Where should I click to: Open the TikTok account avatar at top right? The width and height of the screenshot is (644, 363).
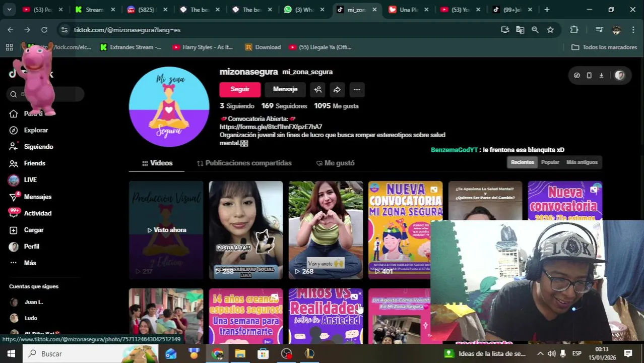point(620,75)
